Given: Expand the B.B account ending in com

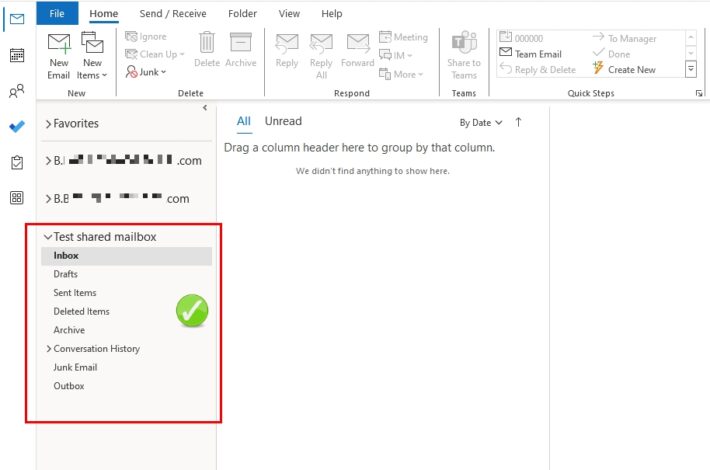Looking at the screenshot, I should point(48,199).
